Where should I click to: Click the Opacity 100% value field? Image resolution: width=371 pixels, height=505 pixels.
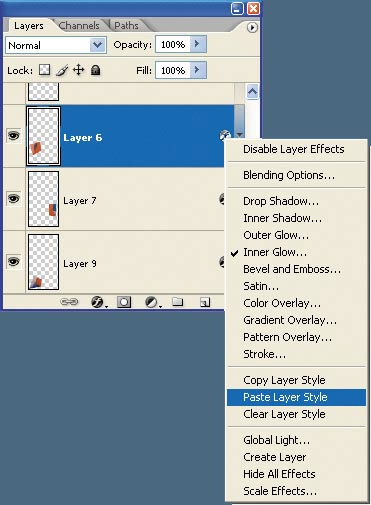coord(173,44)
